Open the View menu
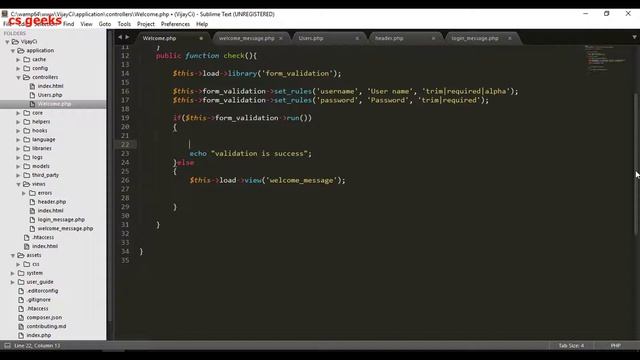This screenshot has width=640, height=360. click(x=86, y=24)
